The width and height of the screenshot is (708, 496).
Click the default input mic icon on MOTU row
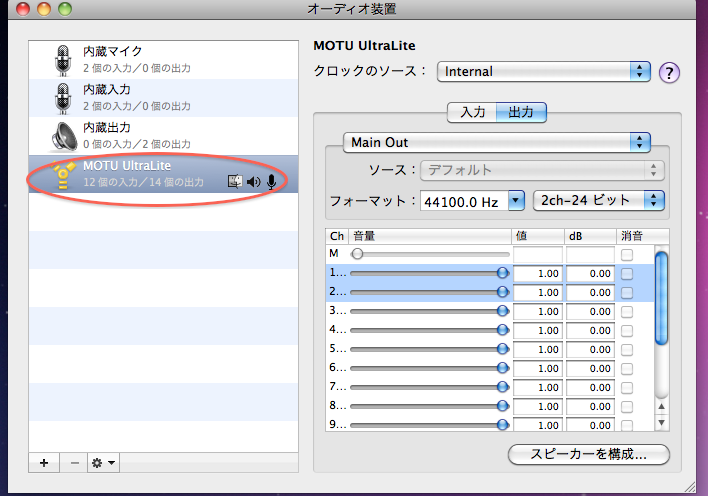point(271,182)
